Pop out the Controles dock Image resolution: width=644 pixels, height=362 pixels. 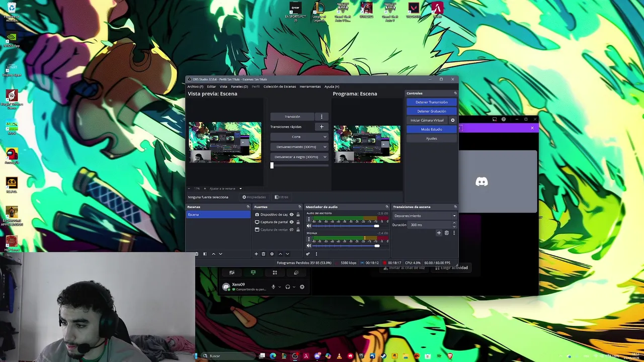click(455, 93)
